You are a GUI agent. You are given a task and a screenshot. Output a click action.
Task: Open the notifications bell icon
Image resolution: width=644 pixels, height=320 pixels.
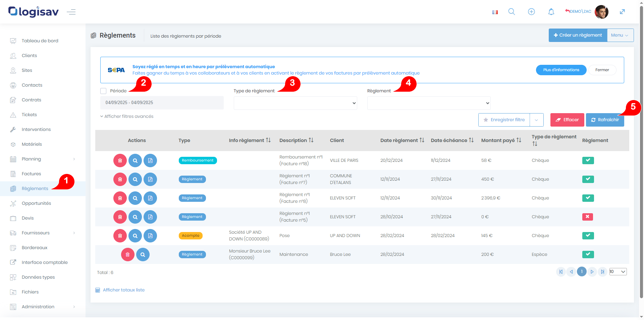[x=551, y=12]
